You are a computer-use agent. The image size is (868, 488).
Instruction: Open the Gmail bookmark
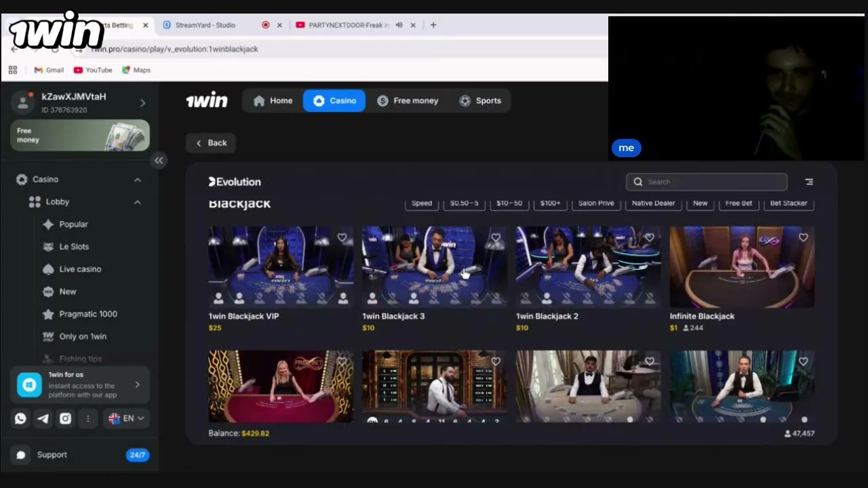click(49, 70)
